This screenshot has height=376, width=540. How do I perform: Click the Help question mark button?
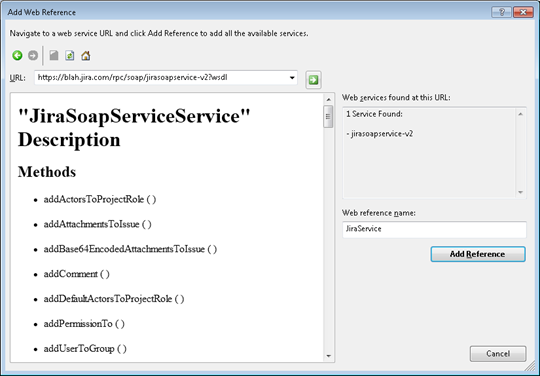(x=501, y=12)
